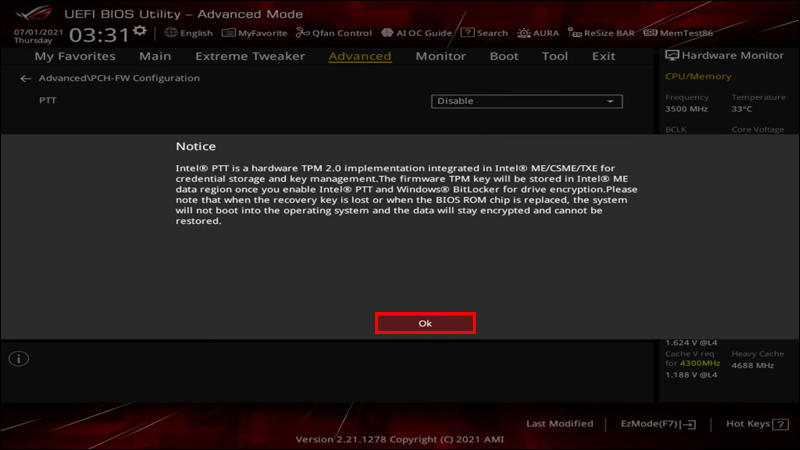Open the Extreme Tweaker tab
This screenshot has width=800, height=450.
pyautogui.click(x=250, y=56)
